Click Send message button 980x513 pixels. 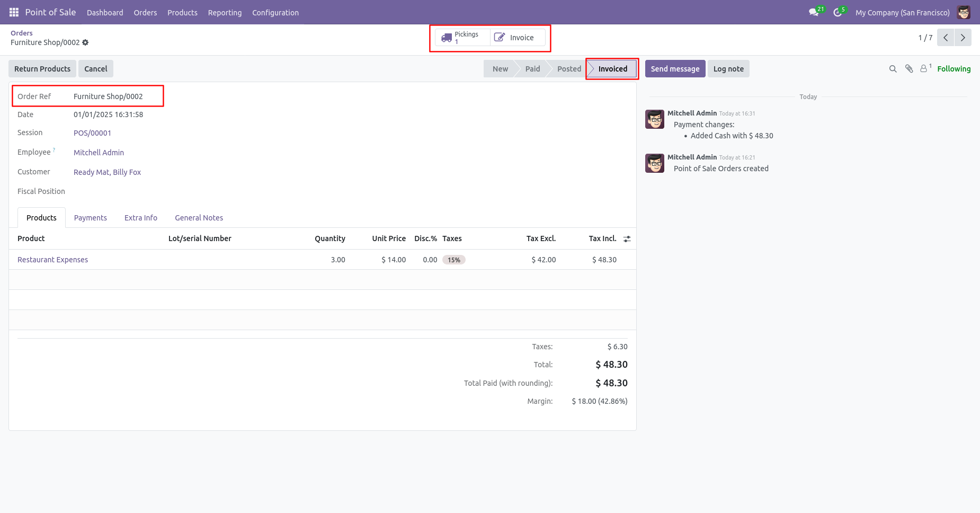[x=675, y=69]
